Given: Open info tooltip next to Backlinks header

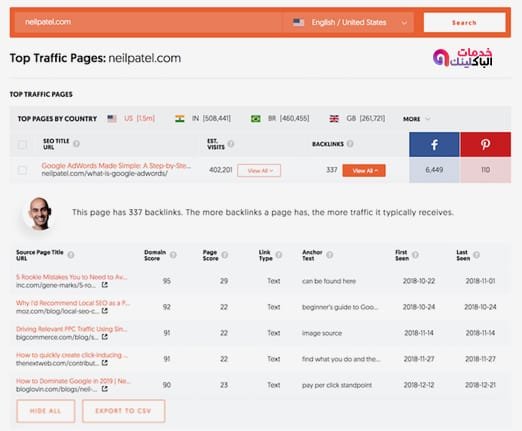Looking at the screenshot, I should click(x=350, y=144).
